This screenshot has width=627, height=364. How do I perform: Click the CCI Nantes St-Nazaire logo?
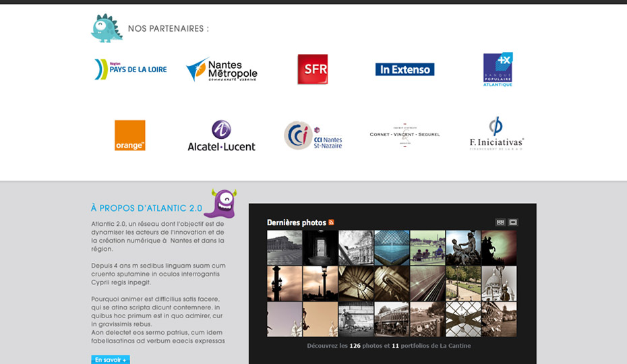(x=313, y=135)
